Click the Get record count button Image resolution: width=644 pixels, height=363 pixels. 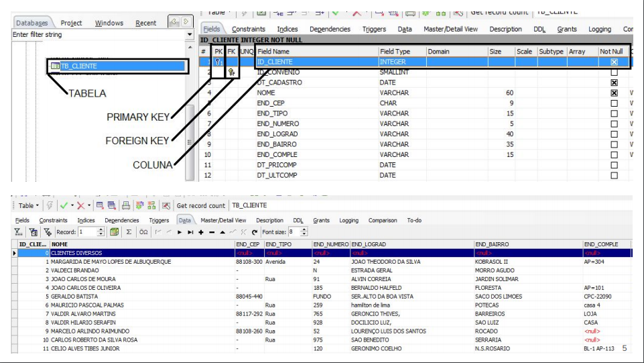coord(200,205)
